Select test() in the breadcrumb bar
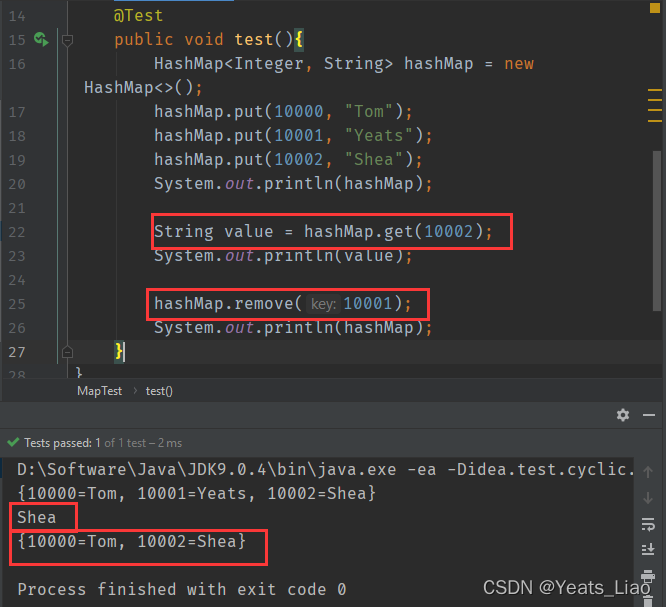The width and height of the screenshot is (666, 607). tap(159, 391)
